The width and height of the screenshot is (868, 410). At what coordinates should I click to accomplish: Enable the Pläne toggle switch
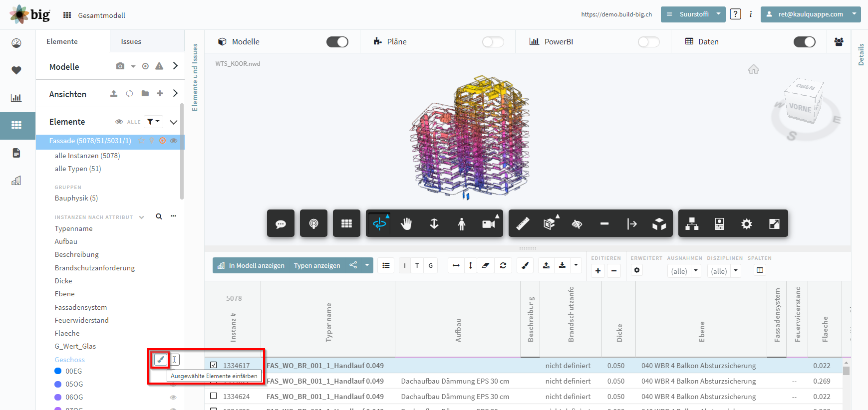click(x=493, y=42)
